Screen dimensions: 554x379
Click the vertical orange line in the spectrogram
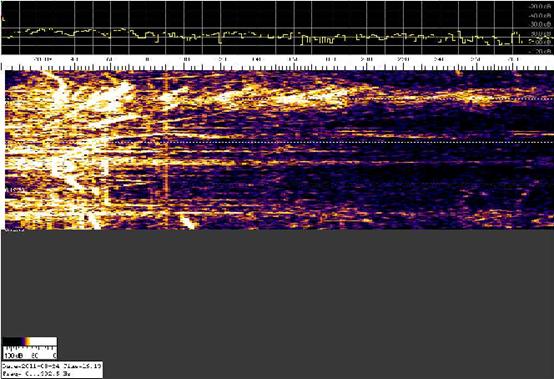click(x=166, y=141)
